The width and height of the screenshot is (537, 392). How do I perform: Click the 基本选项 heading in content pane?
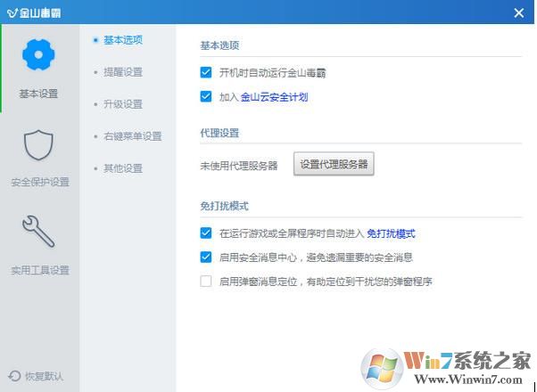[x=219, y=45]
